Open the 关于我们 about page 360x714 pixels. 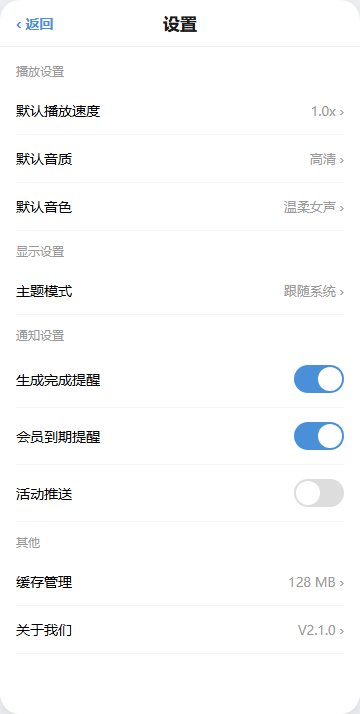pos(180,630)
